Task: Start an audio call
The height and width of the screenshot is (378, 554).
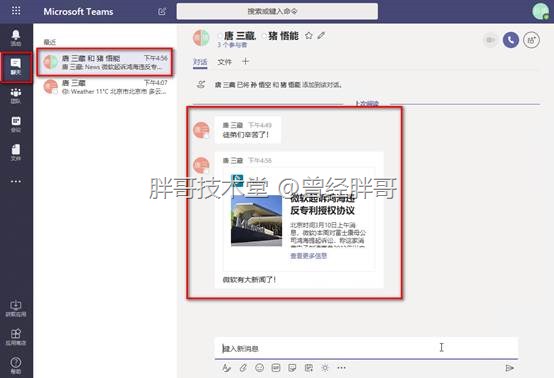Action: point(511,40)
